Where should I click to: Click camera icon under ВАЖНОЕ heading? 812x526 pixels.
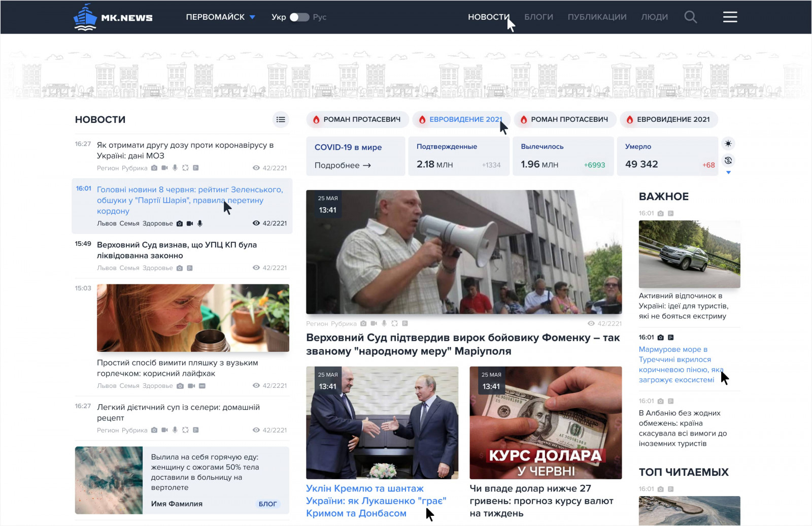click(660, 214)
